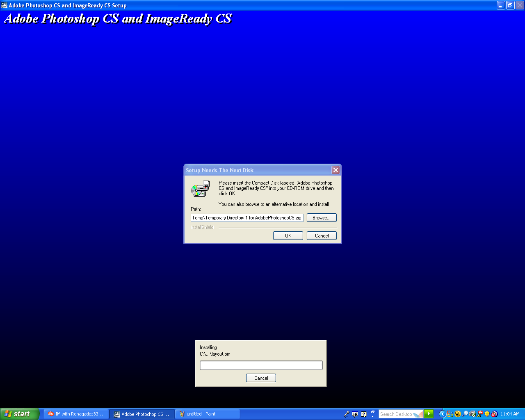The height and width of the screenshot is (420, 525).
Task: Open the language bar options dropdown arrow
Action: [x=372, y=416]
